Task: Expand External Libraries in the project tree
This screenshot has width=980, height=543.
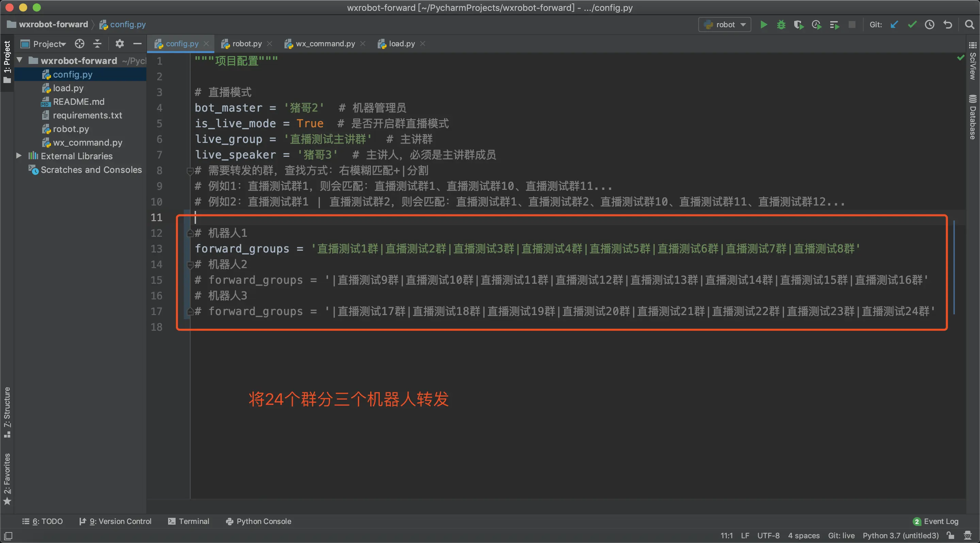Action: 19,156
